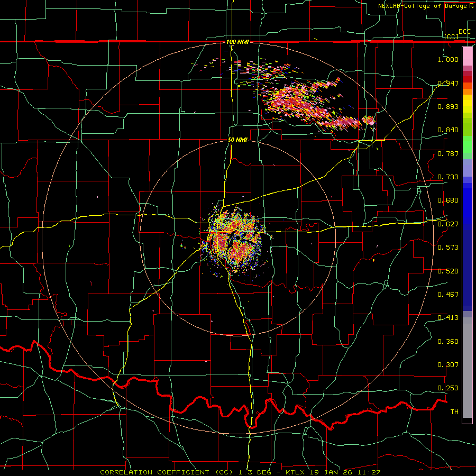Select the 0.680 legend value

pyautogui.click(x=448, y=200)
